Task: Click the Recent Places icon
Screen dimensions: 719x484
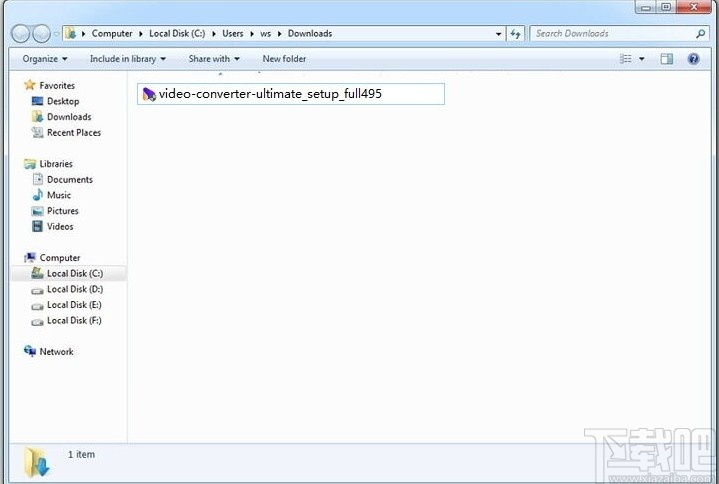Action: tap(37, 132)
